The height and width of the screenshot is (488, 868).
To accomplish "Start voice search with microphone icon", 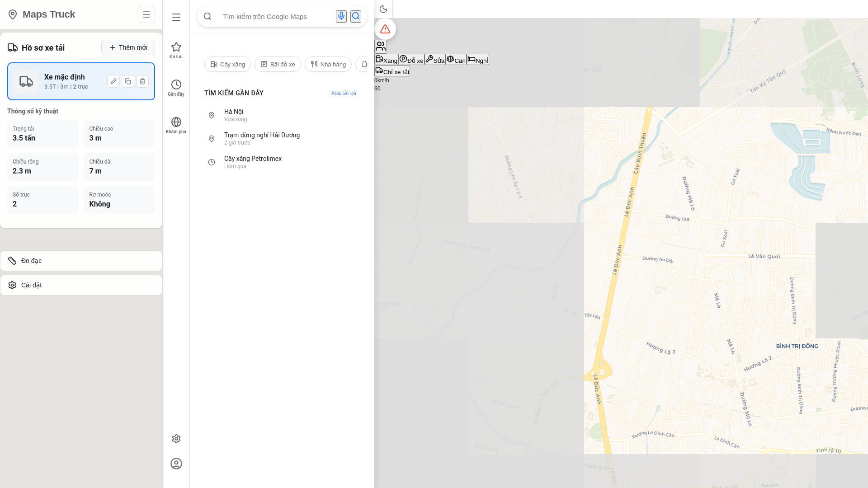I will [341, 17].
